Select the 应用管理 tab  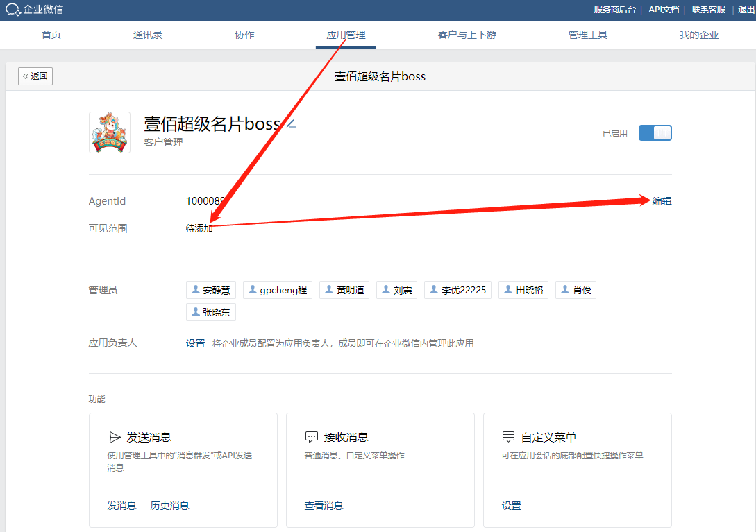tap(346, 35)
